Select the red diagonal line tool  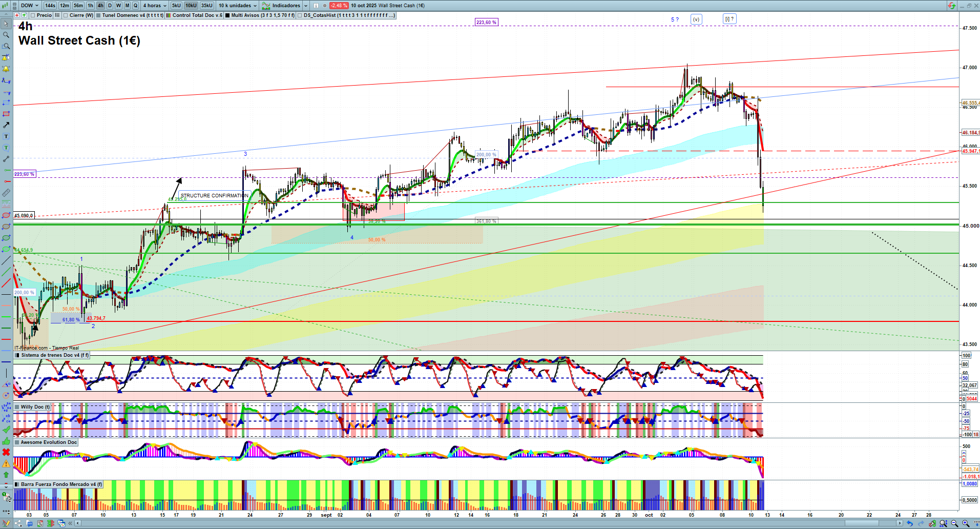tap(6, 283)
